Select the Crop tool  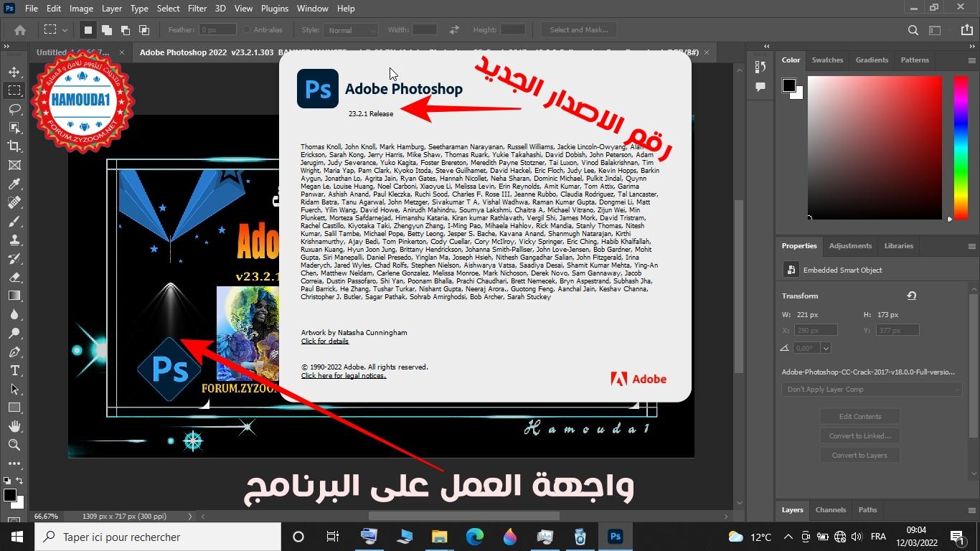(14, 146)
